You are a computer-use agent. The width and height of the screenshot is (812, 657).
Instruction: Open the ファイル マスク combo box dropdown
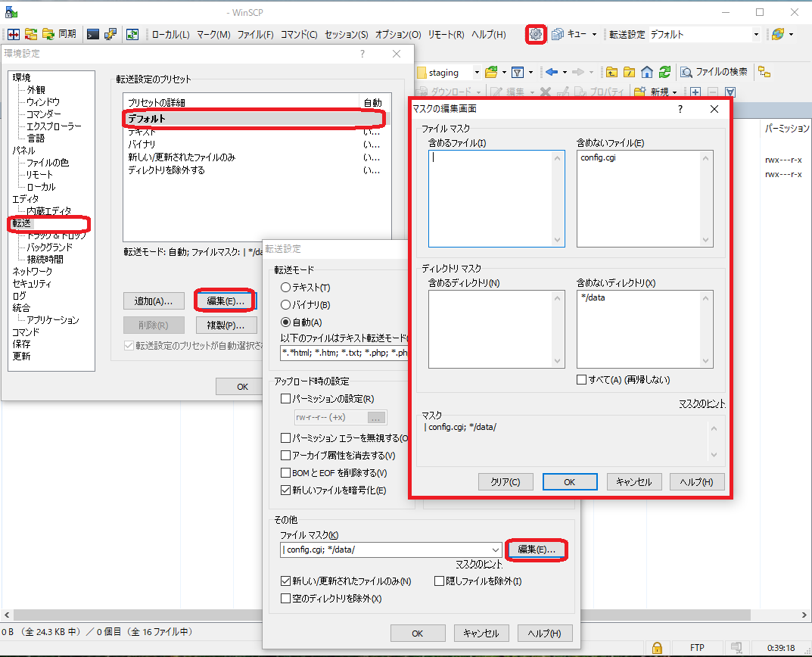496,550
